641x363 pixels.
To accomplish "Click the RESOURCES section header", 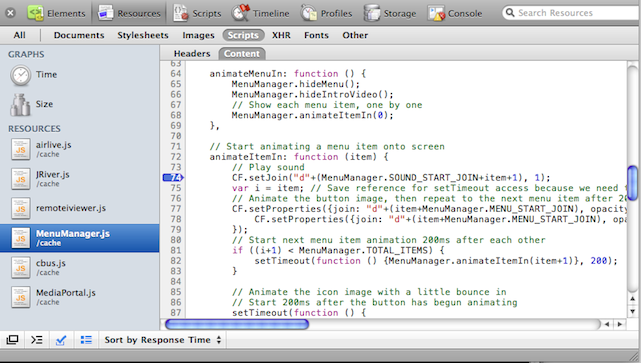I will point(34,129).
